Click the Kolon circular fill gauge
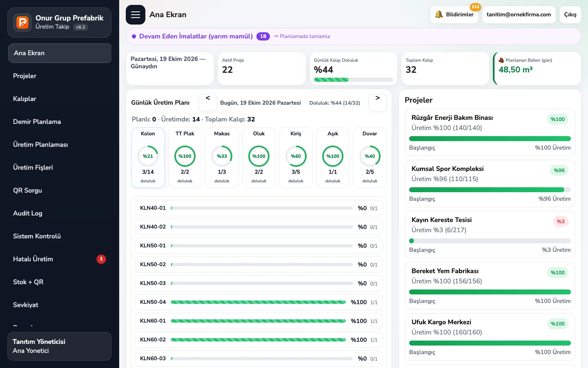Screen dimensions: 588x368 [148, 156]
